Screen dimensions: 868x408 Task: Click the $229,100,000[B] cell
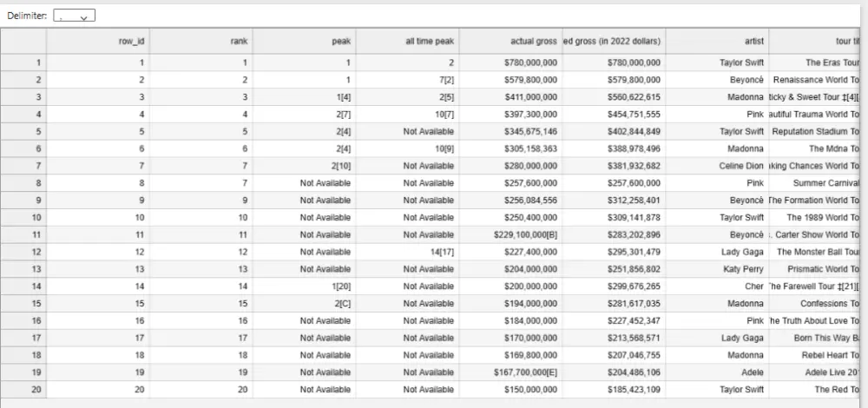point(510,234)
